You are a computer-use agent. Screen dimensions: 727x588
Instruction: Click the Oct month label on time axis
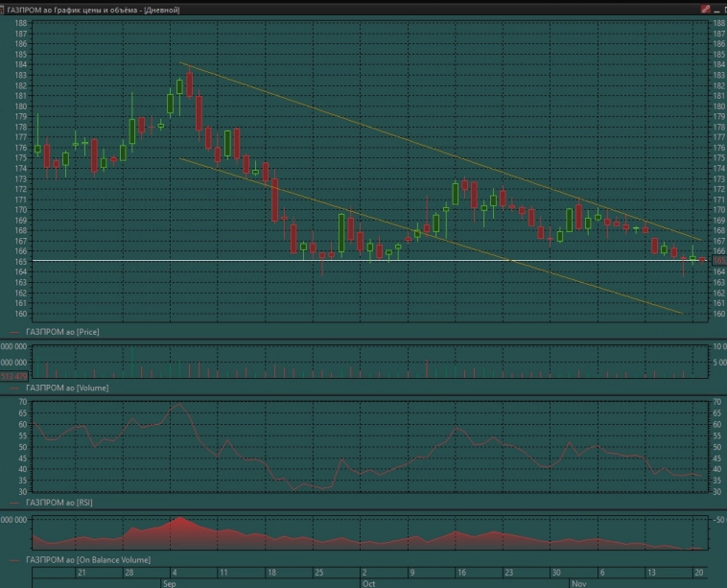(x=369, y=582)
